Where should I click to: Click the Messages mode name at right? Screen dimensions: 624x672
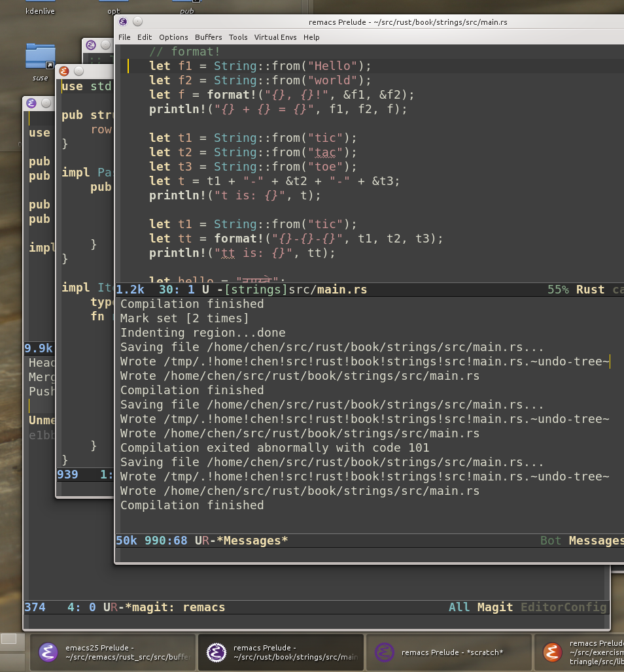(x=596, y=541)
